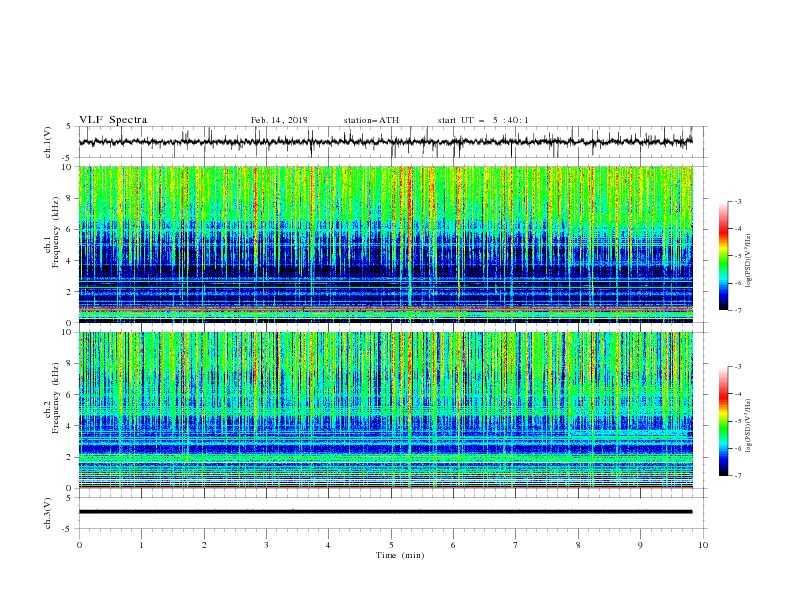The height and width of the screenshot is (612, 792).
Task: Click the "2" kHz tick on ch.2 spectrogram
Action: (x=69, y=457)
